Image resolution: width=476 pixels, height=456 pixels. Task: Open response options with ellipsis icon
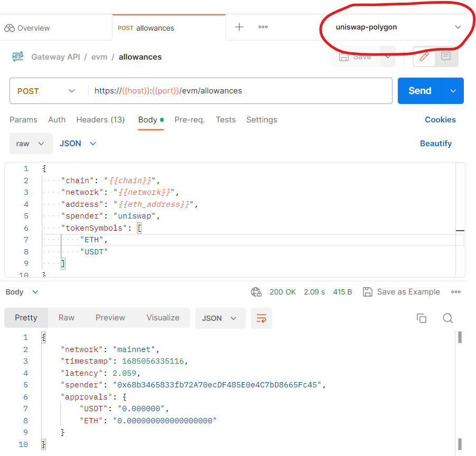pos(455,291)
